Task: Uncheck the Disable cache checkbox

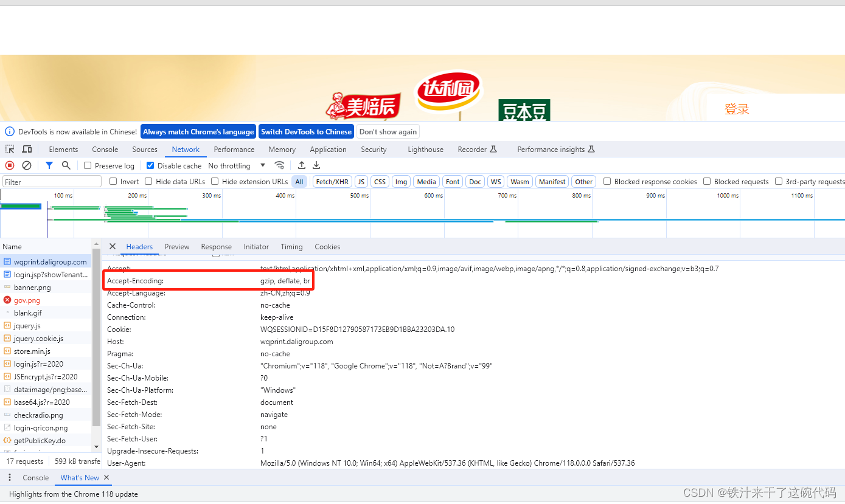Action: coord(150,165)
